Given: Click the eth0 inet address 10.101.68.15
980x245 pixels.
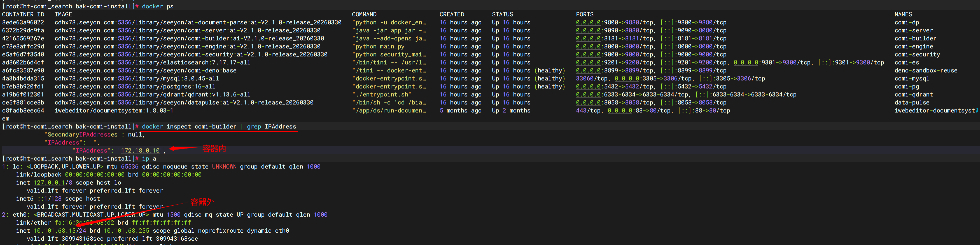Looking at the screenshot, I should pos(55,231).
